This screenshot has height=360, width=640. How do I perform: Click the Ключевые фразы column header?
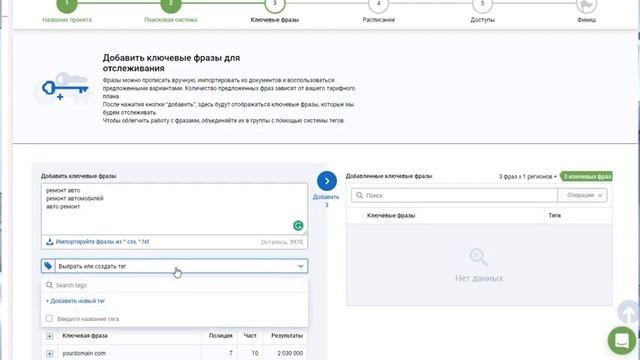[x=391, y=216]
